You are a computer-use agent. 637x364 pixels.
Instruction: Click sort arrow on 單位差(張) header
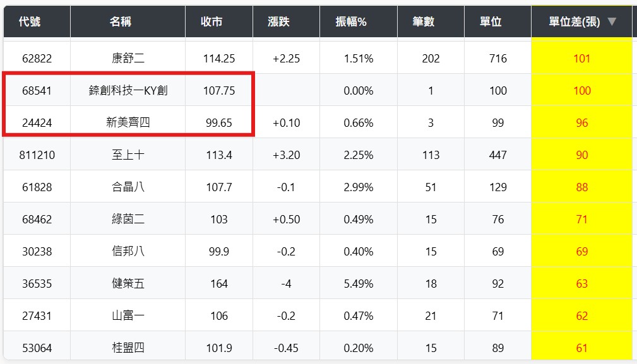click(x=611, y=22)
